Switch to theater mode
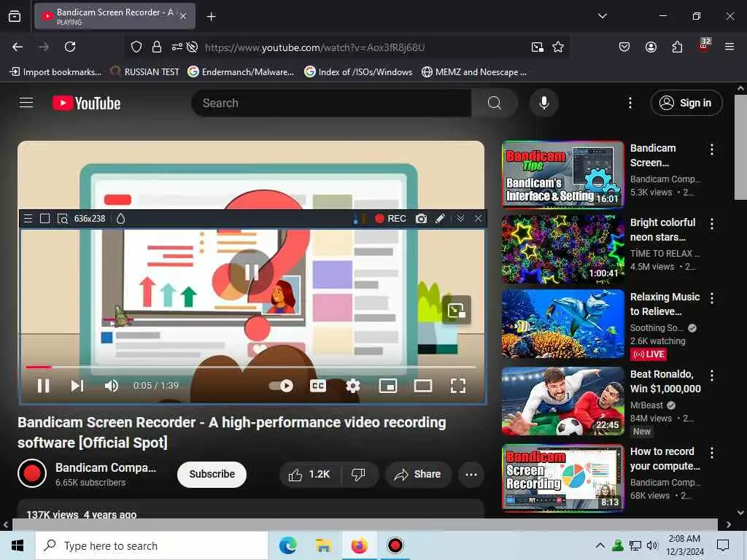This screenshot has width=747, height=560. (422, 386)
